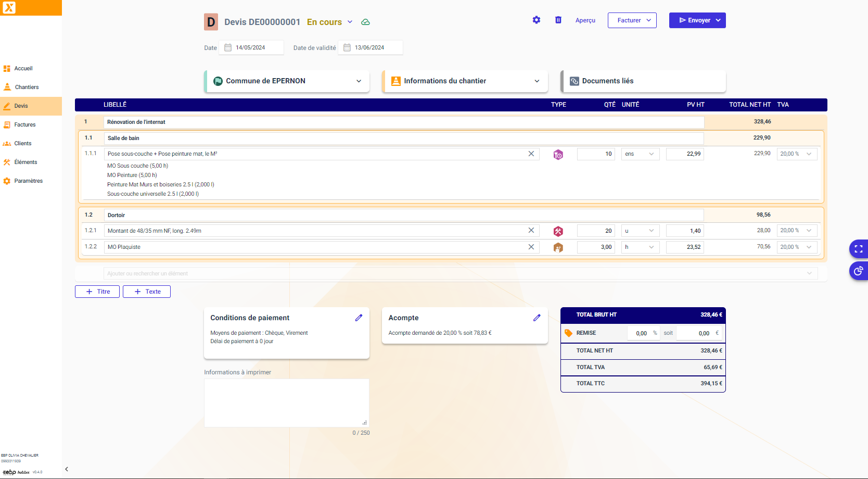Click the Dortoir title field
The image size is (868, 479).
tap(404, 215)
